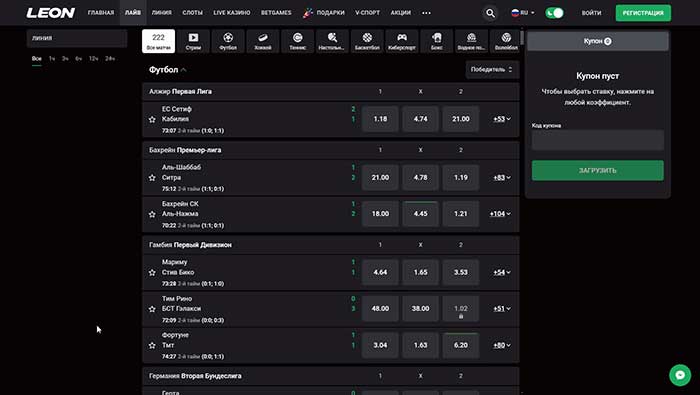Open the ЛАЙВ menu item
Viewport: 700px width, 395px height.
coord(133,13)
